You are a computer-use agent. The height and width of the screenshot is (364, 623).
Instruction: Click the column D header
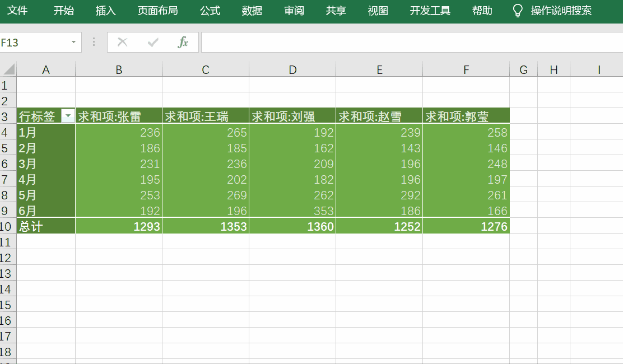click(x=292, y=69)
